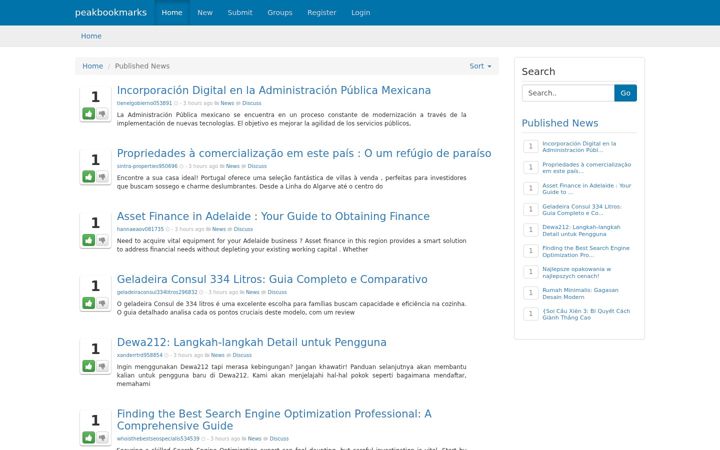
Task: Click Discuss under Incorporación Digital article
Action: [x=252, y=103]
